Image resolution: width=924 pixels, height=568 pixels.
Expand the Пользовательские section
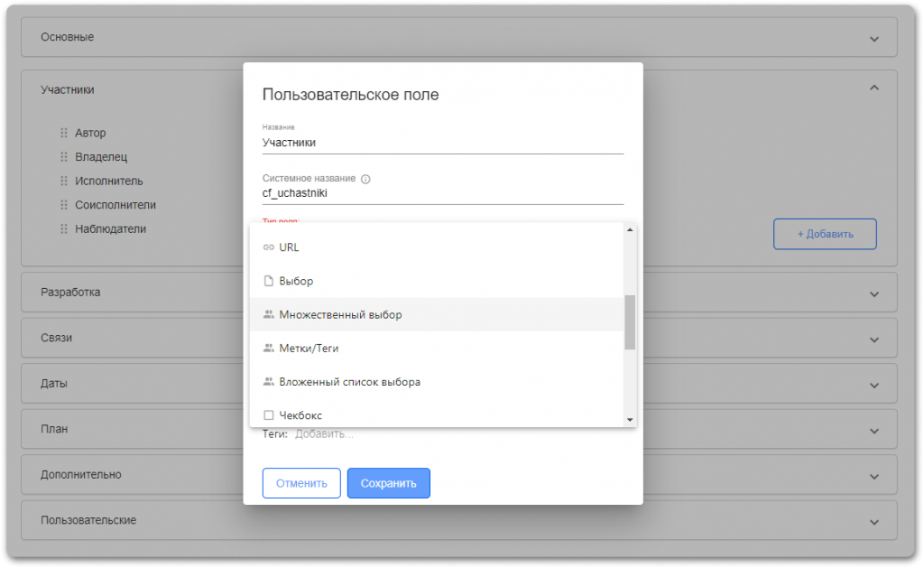873,522
